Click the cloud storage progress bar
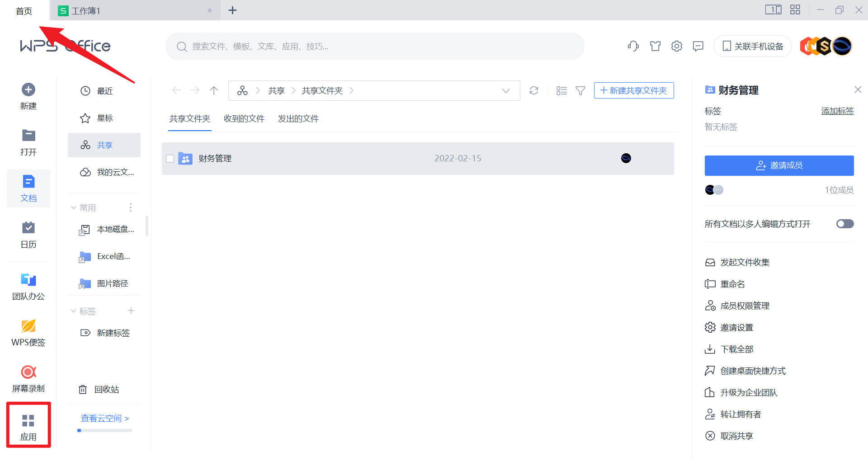868x461 pixels. pos(104,430)
